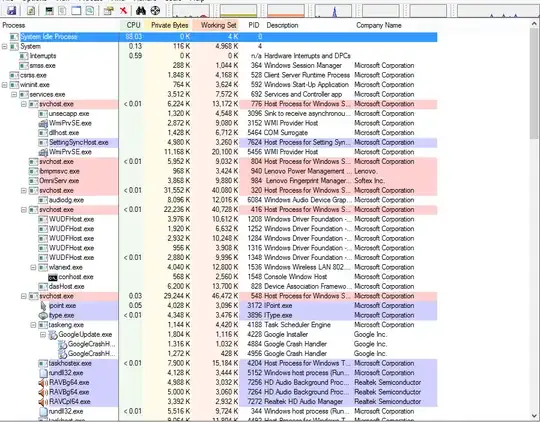Collapse the System process tree node
Image resolution: width=540 pixels, height=422 pixels.
(x=4, y=47)
